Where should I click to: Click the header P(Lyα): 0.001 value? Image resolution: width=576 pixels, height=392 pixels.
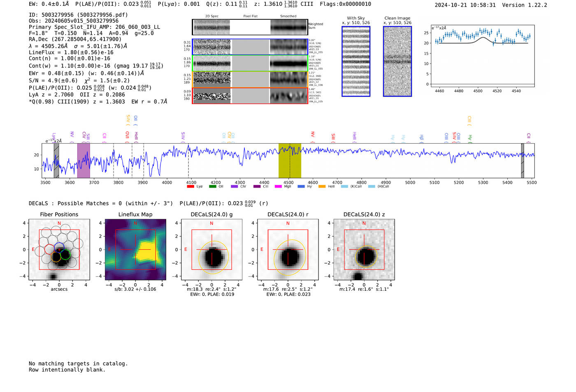(179, 4)
